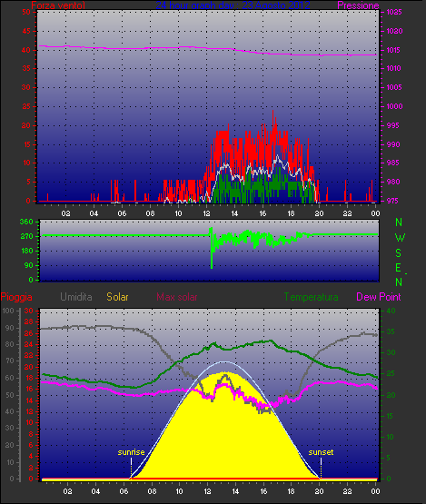Click the Forza vento axis title
This screenshot has height=504, width=426.
[58, 5]
